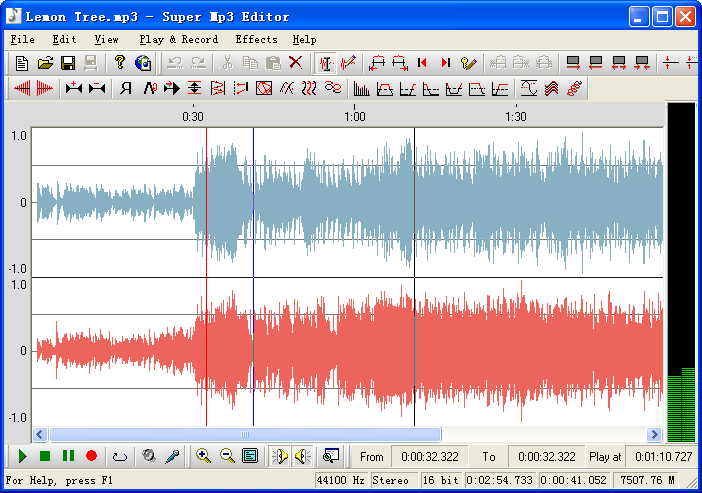702x493 pixels.
Task: Click the 0:30 mark on time ruler
Action: click(193, 117)
